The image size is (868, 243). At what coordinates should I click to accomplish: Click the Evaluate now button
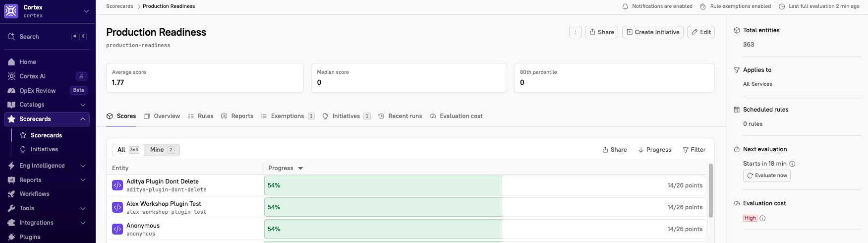[x=767, y=176]
